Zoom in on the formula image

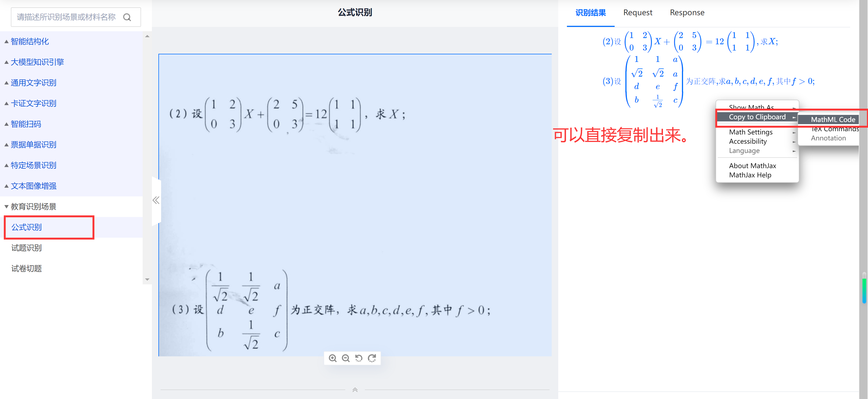[x=333, y=358]
